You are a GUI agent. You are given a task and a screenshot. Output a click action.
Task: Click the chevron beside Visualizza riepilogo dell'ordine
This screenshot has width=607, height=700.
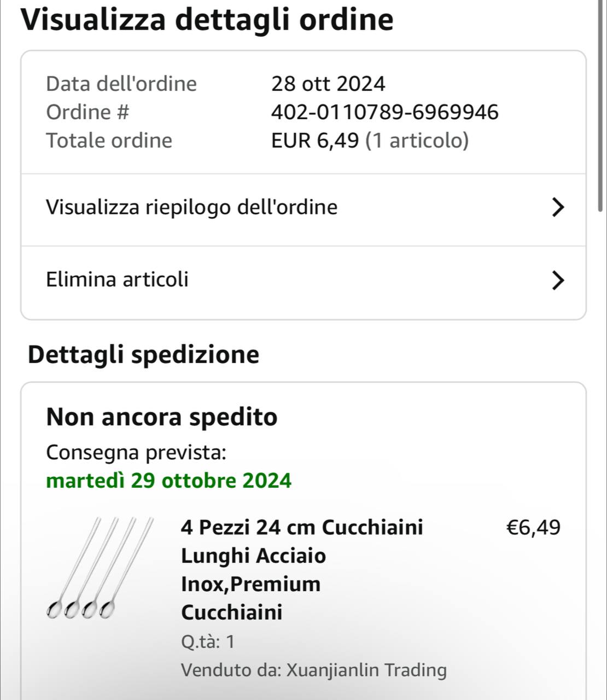(557, 208)
